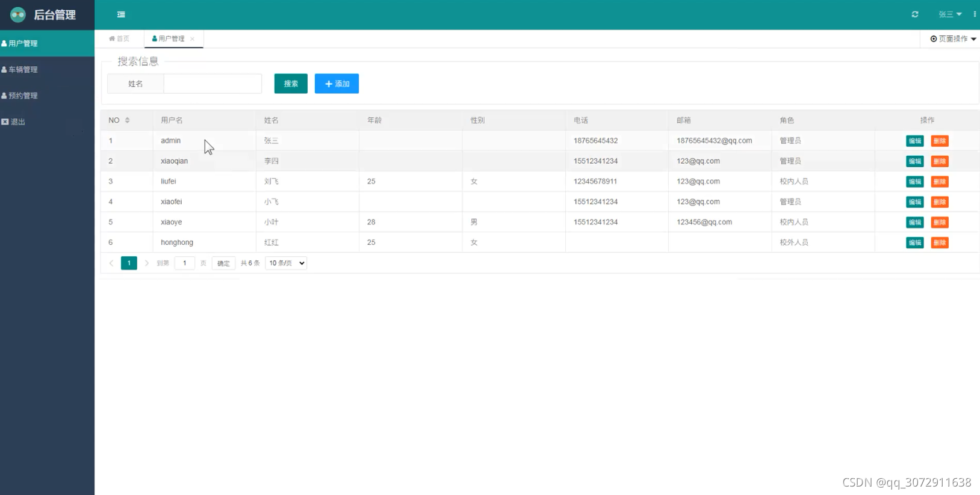The height and width of the screenshot is (495, 980).
Task: Edit the xiaofei user row
Action: tap(915, 202)
